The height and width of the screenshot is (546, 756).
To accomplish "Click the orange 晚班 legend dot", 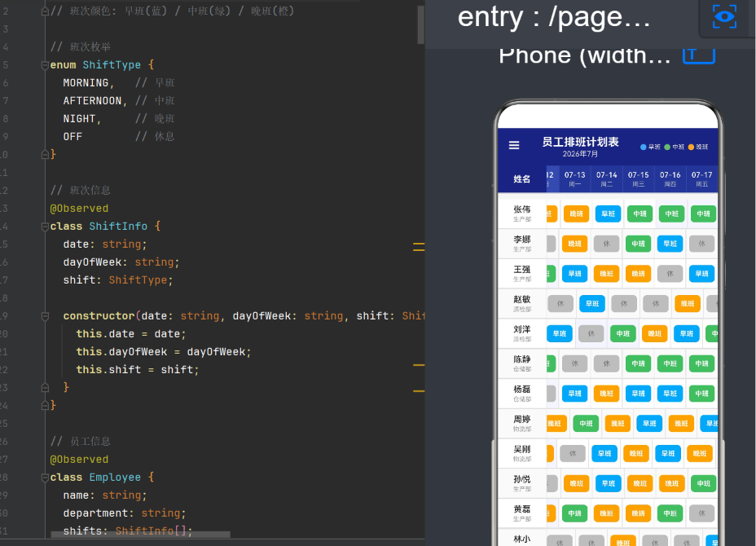I will pyautogui.click(x=691, y=148).
